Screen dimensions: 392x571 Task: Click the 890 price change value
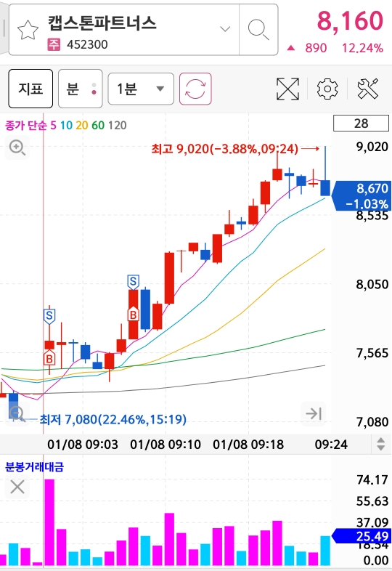316,48
